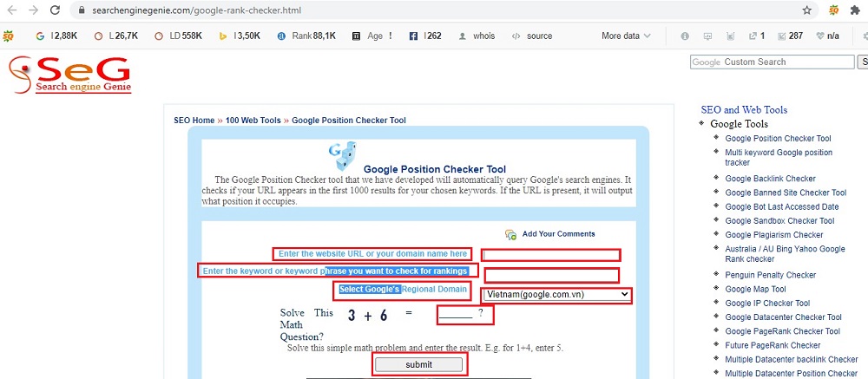The image size is (868, 379).
Task: Open external links count 1
Action: pyautogui.click(x=757, y=36)
